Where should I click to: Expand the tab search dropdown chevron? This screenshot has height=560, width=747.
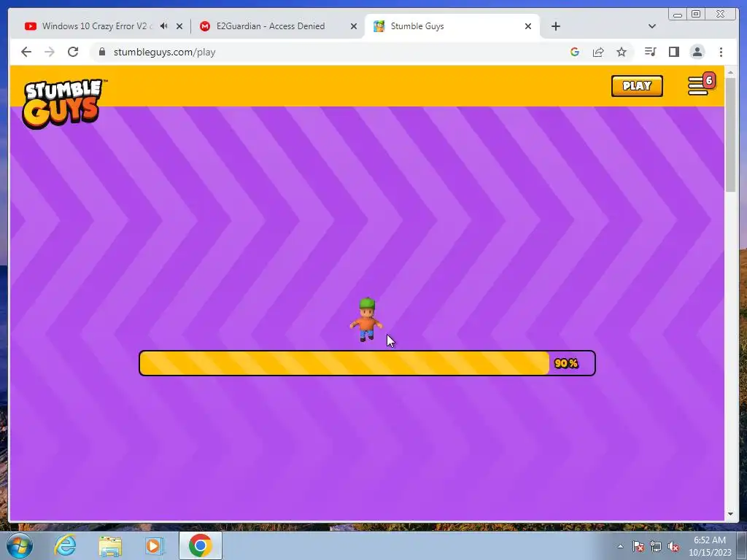point(652,26)
